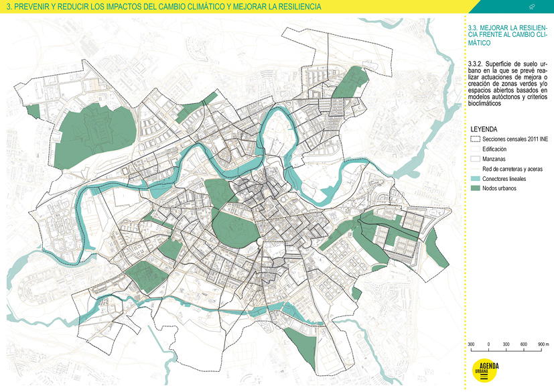
Task: Click the 3.3 Mejorar la resiliencia heading
Action: pyautogui.click(x=507, y=36)
